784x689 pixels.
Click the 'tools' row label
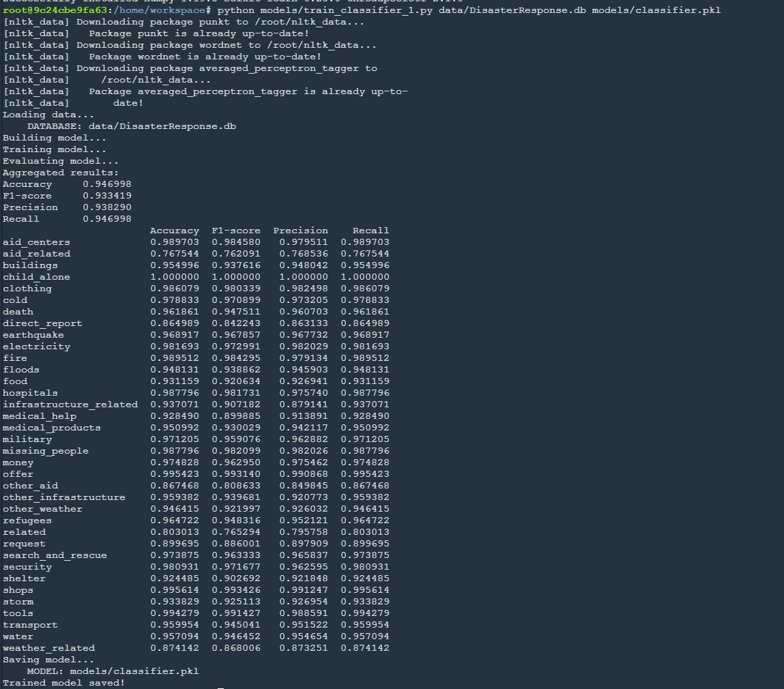point(18,613)
